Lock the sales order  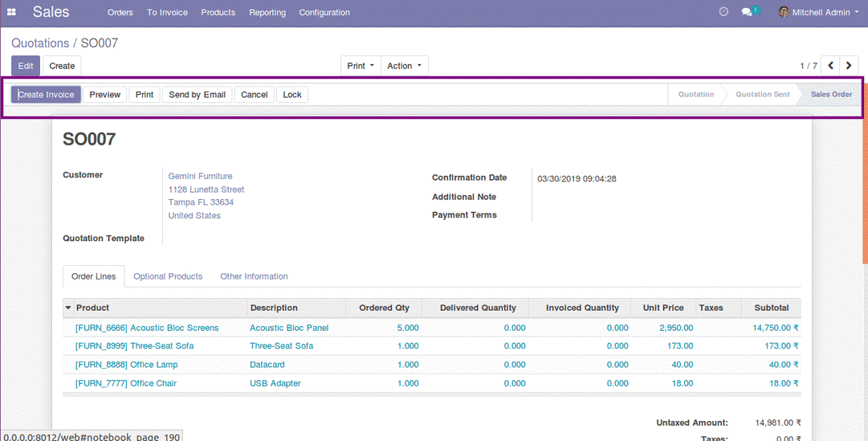[292, 95]
